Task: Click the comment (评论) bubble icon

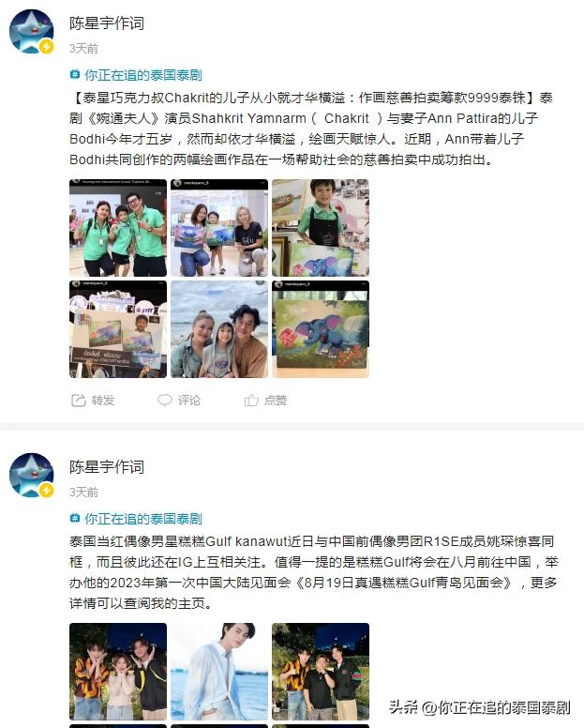Action: (165, 401)
